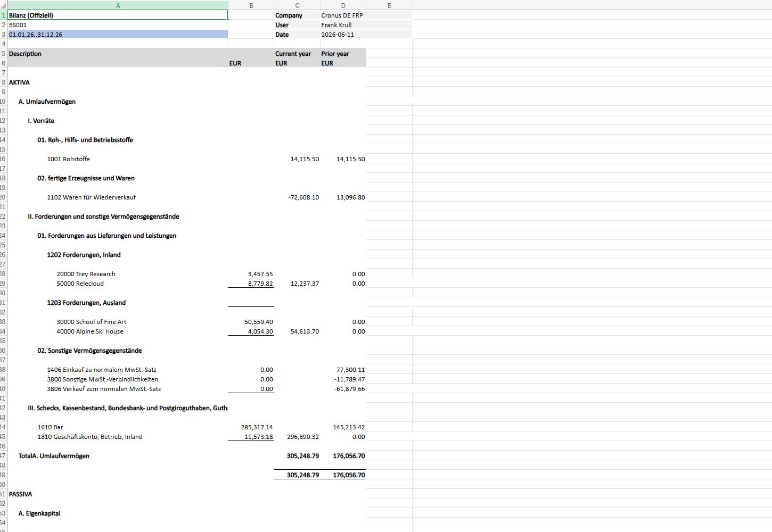This screenshot has width=772, height=532.
Task: Click '40000 Alpine Ski House' row
Action: (89, 331)
